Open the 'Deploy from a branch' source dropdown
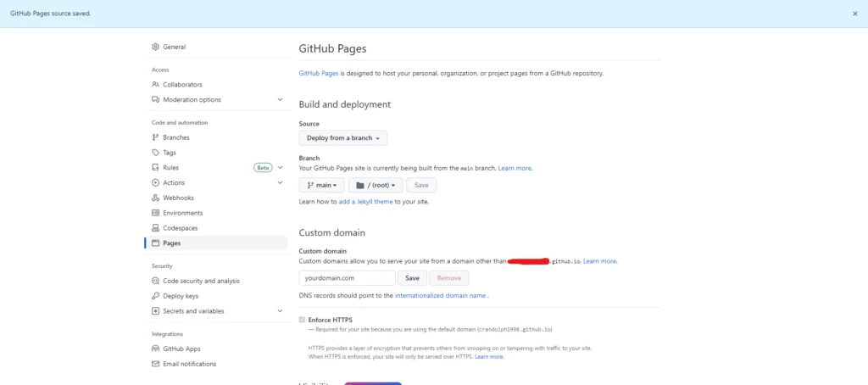 [x=342, y=138]
